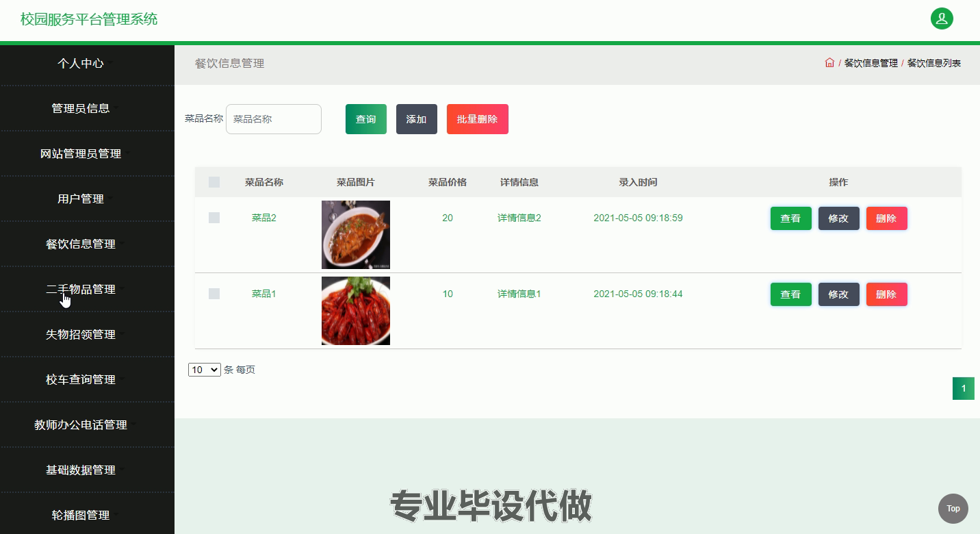Check the checkbox for 菜品2 row

coord(214,218)
